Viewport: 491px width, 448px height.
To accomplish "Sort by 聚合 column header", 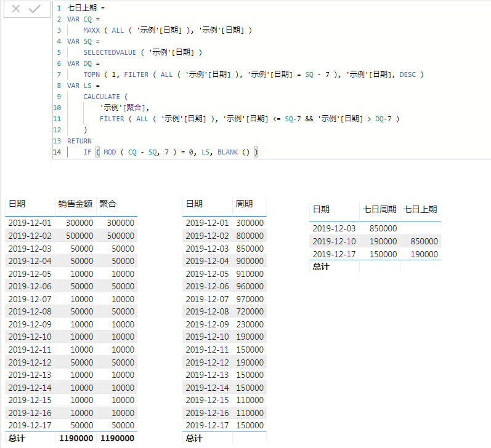I will click(x=108, y=204).
